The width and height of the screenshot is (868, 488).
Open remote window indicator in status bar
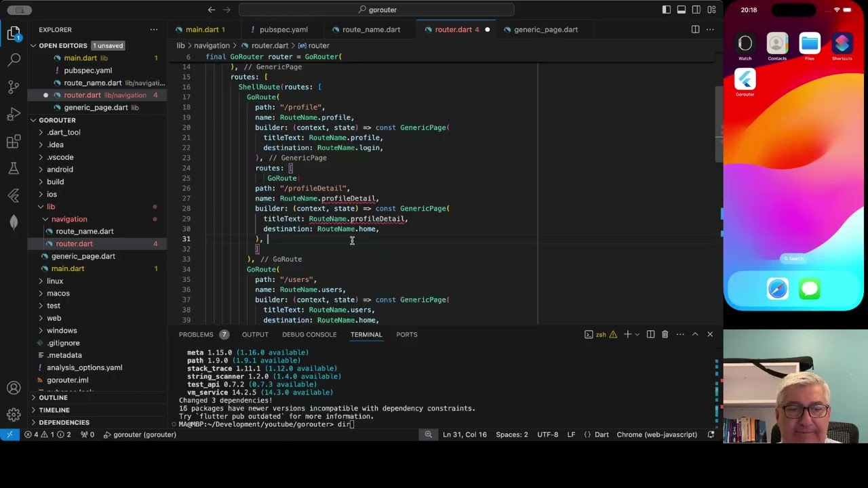[x=9, y=434]
